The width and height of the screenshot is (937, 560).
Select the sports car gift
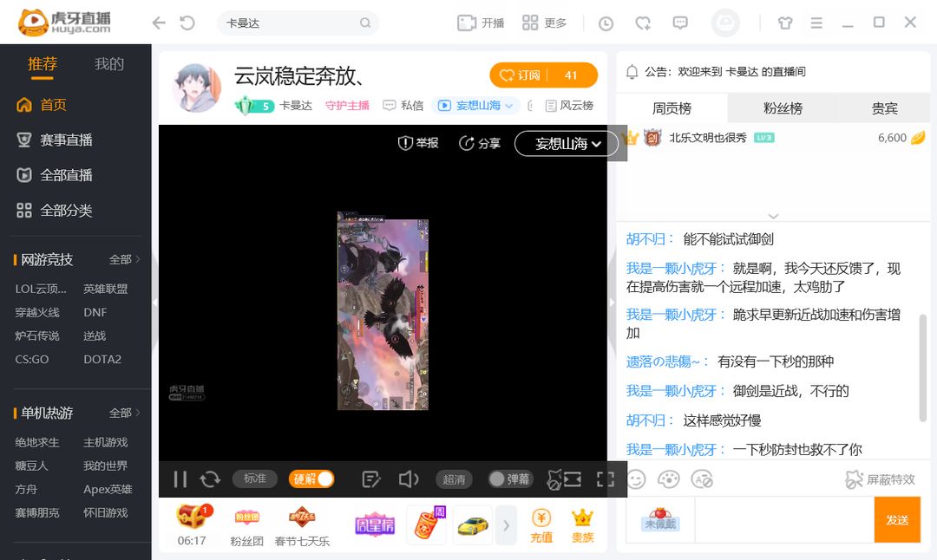[473, 525]
